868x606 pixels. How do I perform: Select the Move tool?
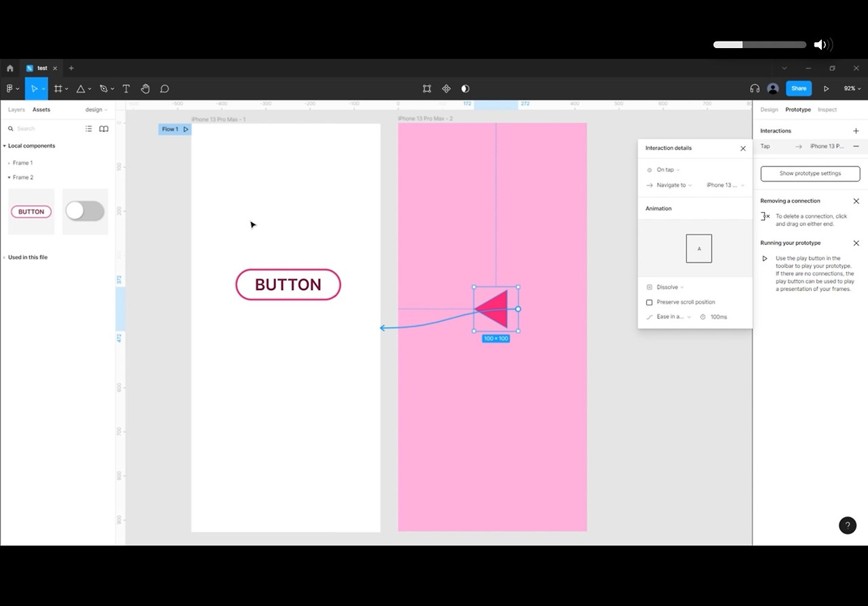tap(33, 89)
